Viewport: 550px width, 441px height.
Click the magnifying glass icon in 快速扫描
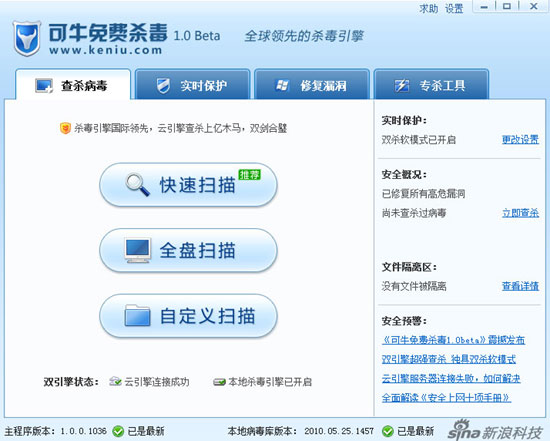138,185
